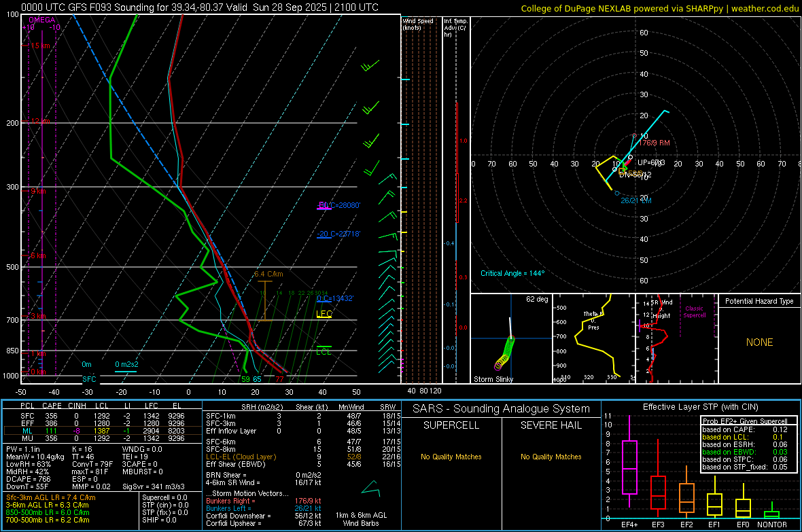Click the 15 km height marker
This screenshot has width=802, height=532.
point(40,46)
